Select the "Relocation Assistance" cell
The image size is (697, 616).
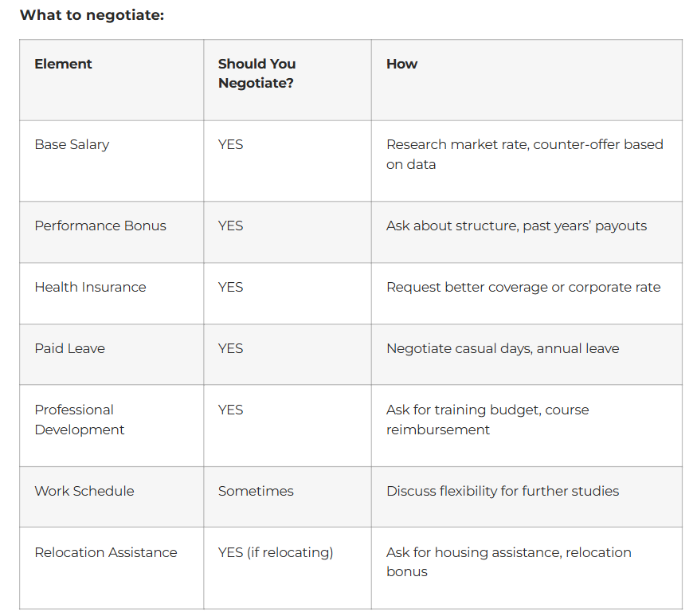[x=106, y=552]
